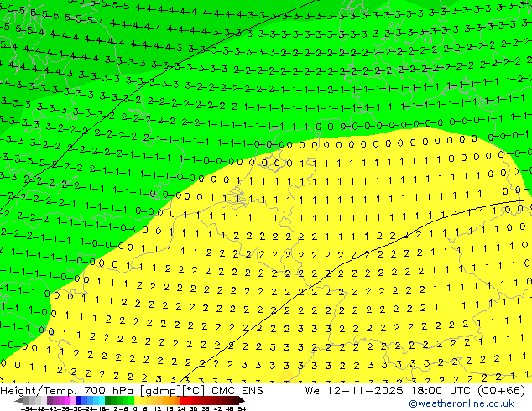The image size is (532, 411).
Task: Pick the bright red segment of the colour scale
Action: click(x=183, y=400)
